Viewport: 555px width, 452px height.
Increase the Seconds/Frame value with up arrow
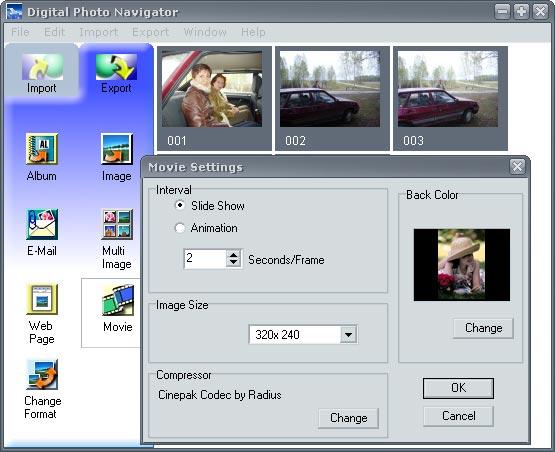click(233, 255)
